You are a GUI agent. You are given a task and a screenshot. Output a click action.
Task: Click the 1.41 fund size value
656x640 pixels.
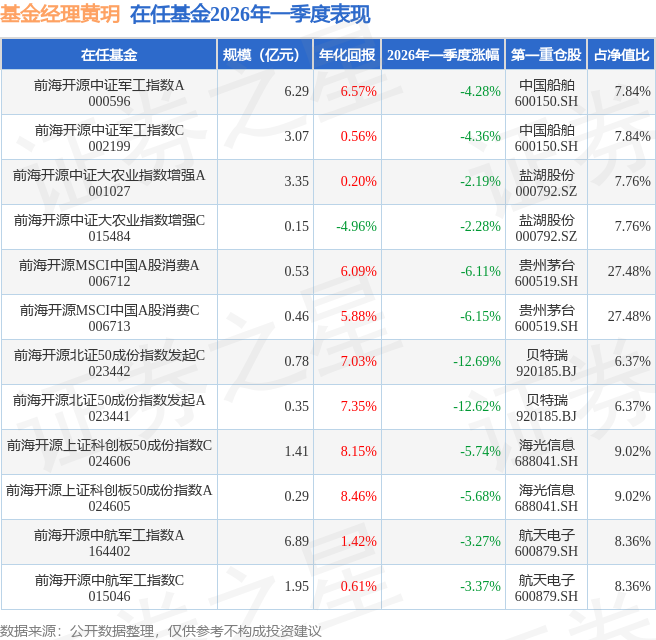click(x=297, y=451)
